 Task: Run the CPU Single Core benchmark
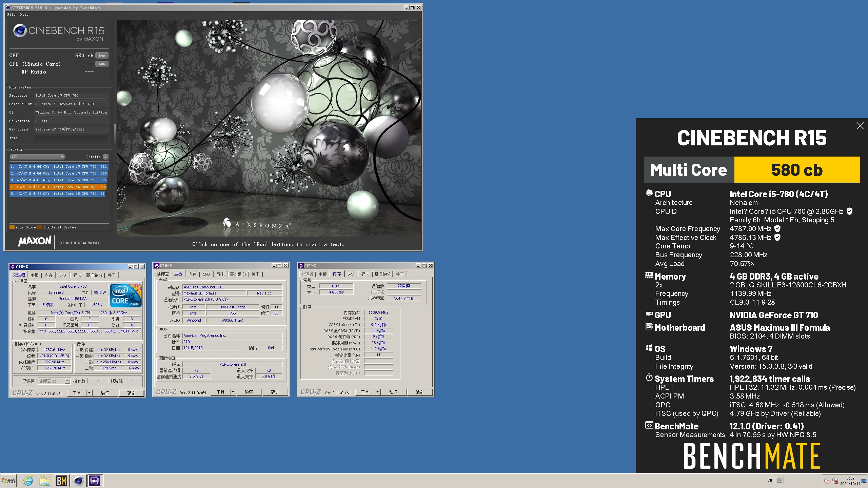[102, 64]
